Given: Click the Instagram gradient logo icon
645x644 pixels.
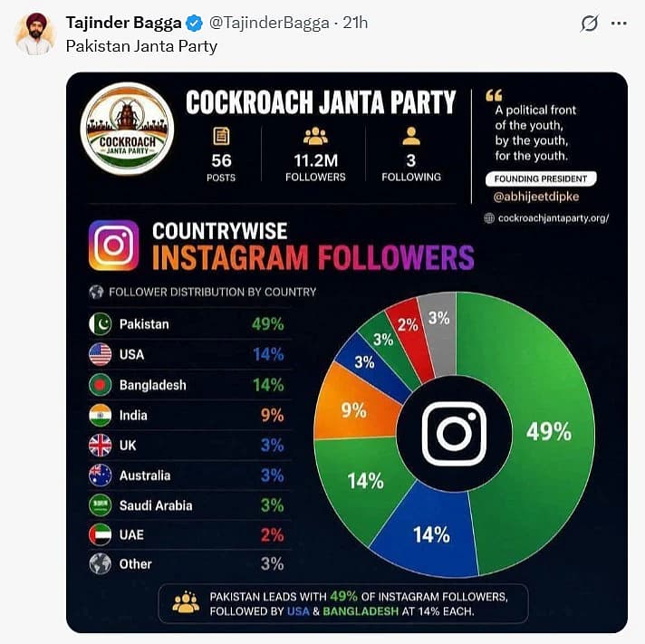Looking at the screenshot, I should 114,245.
